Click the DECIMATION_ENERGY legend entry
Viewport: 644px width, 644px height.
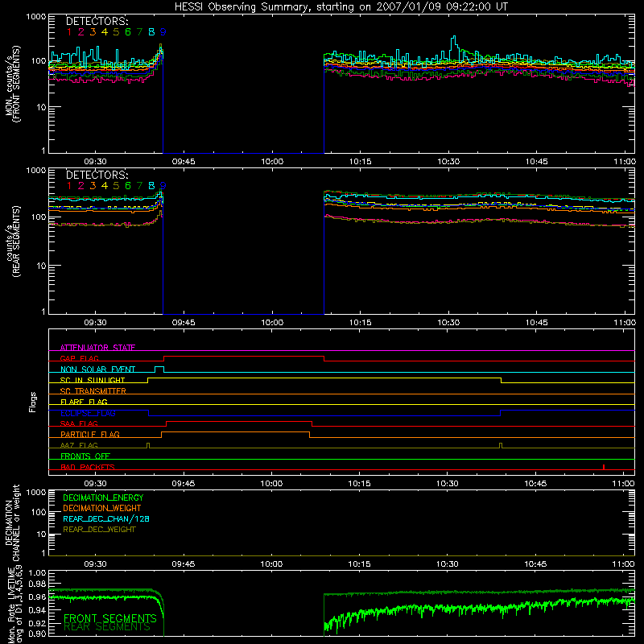[103, 497]
